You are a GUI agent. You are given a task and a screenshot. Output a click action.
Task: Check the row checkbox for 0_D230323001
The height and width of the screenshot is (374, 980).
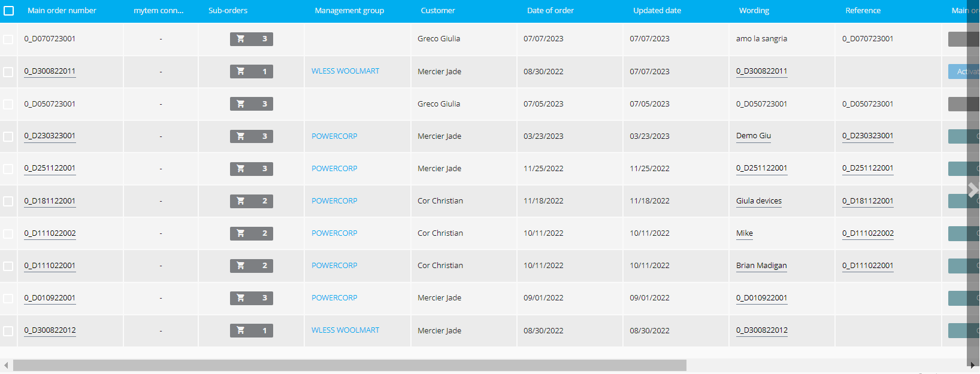coord(8,136)
